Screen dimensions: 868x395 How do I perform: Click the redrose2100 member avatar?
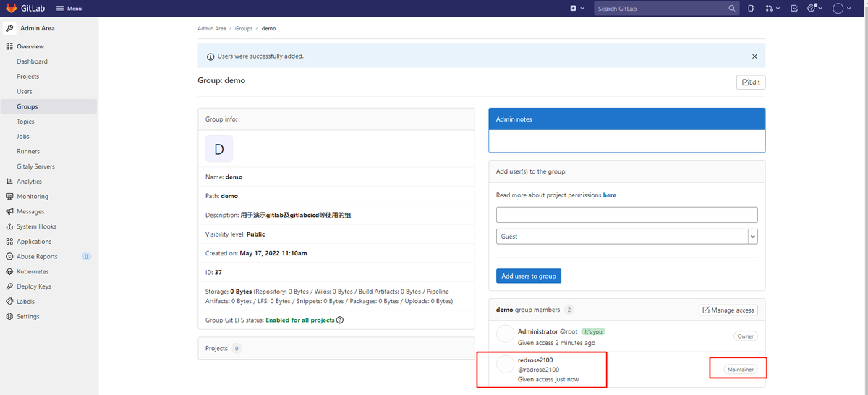tap(505, 365)
